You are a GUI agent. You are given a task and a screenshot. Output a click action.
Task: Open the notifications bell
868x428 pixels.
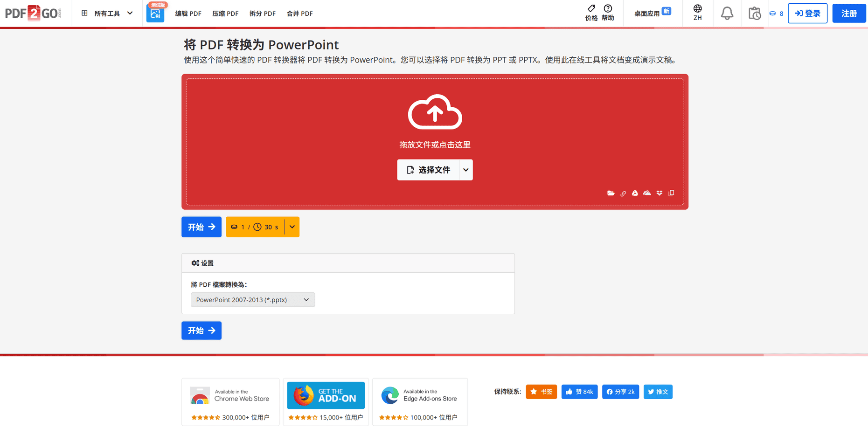coord(727,13)
